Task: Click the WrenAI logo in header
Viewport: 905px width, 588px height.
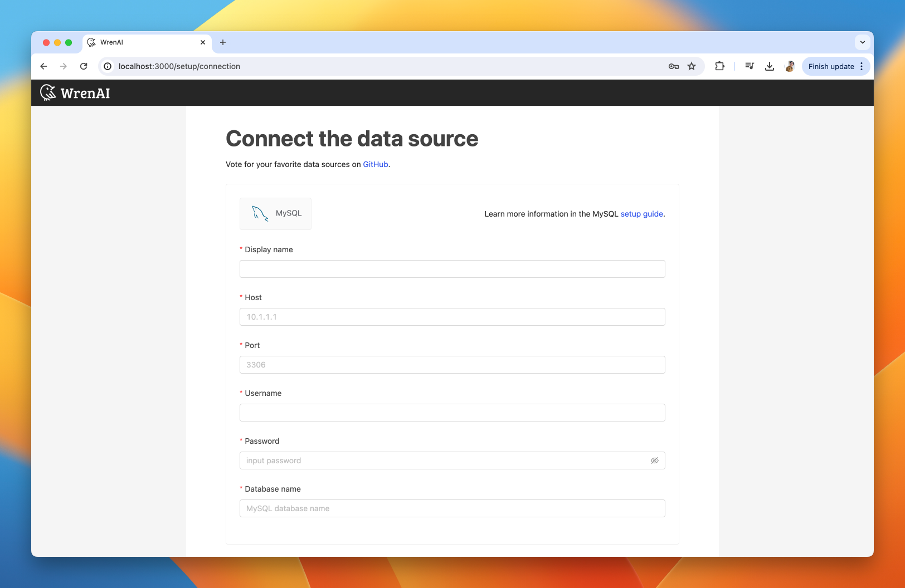Action: [75, 92]
